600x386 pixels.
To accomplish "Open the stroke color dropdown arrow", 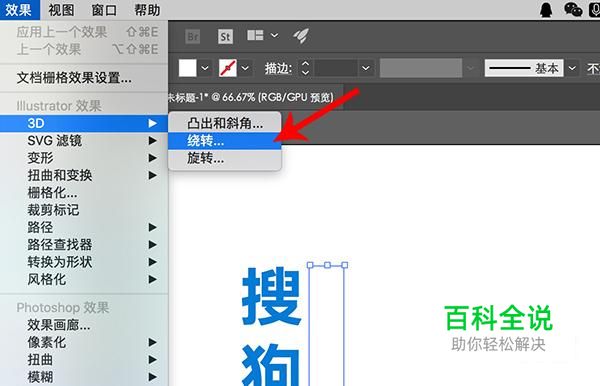I will [x=245, y=68].
